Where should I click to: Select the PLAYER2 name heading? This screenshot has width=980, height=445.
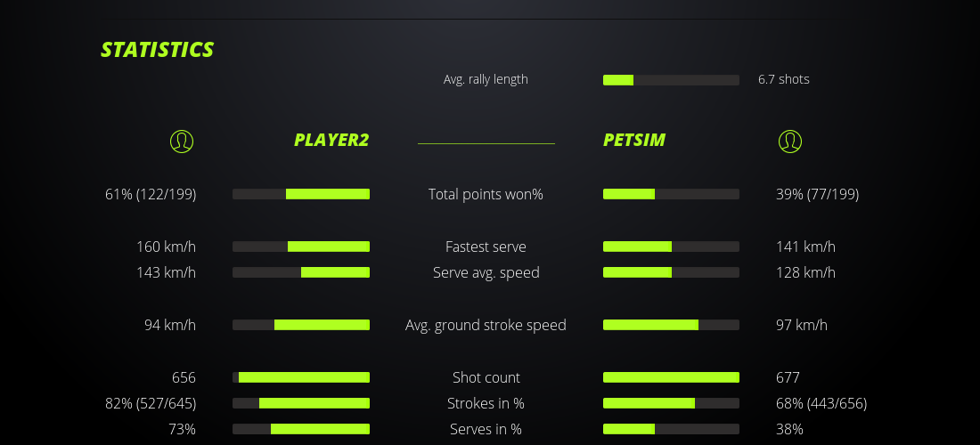[x=331, y=140]
